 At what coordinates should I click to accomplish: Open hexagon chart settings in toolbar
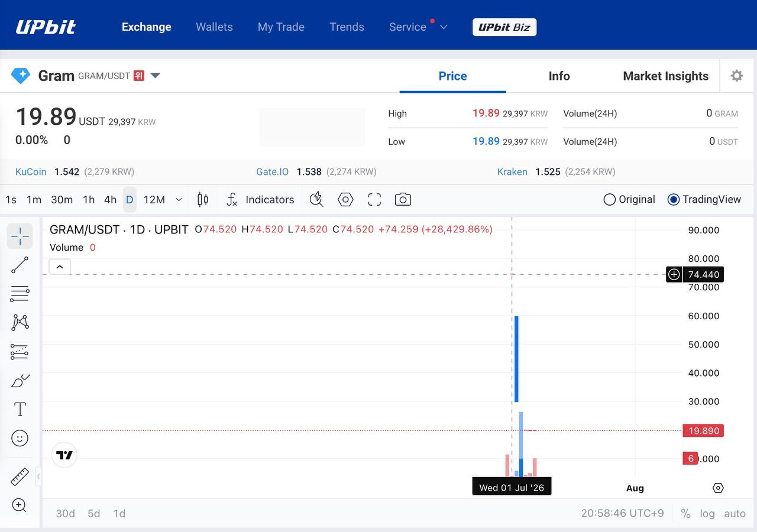tap(345, 200)
